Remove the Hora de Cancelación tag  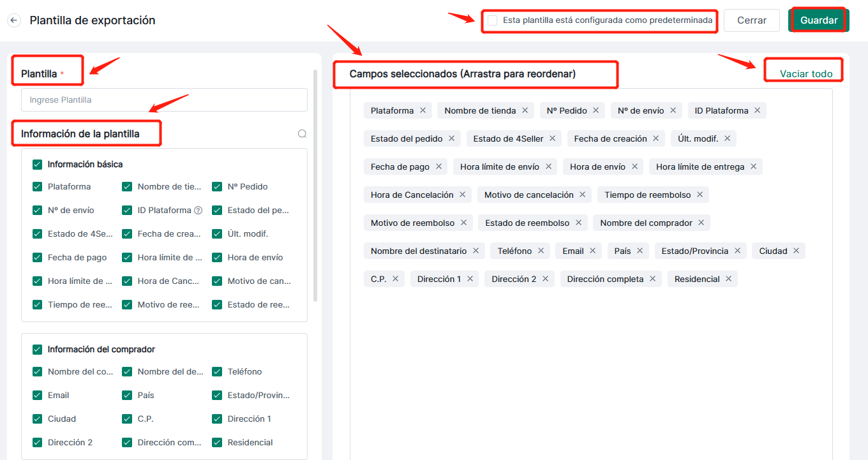pyautogui.click(x=462, y=195)
